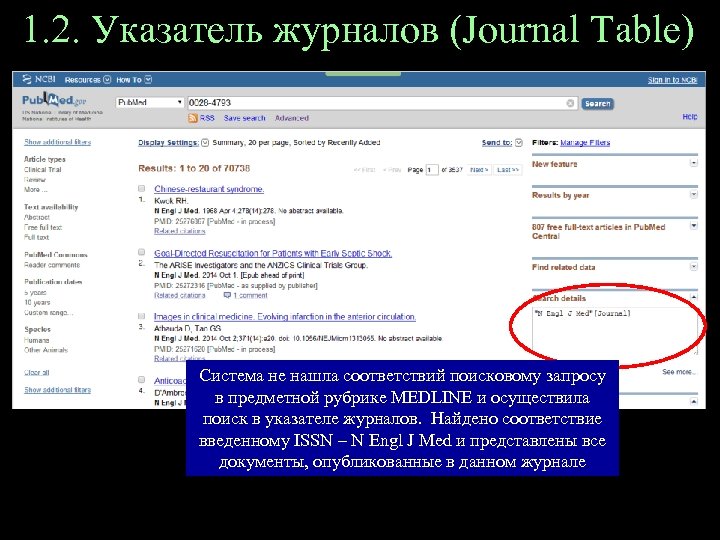Expand the Display Settings dropdown arrow

tap(205, 143)
